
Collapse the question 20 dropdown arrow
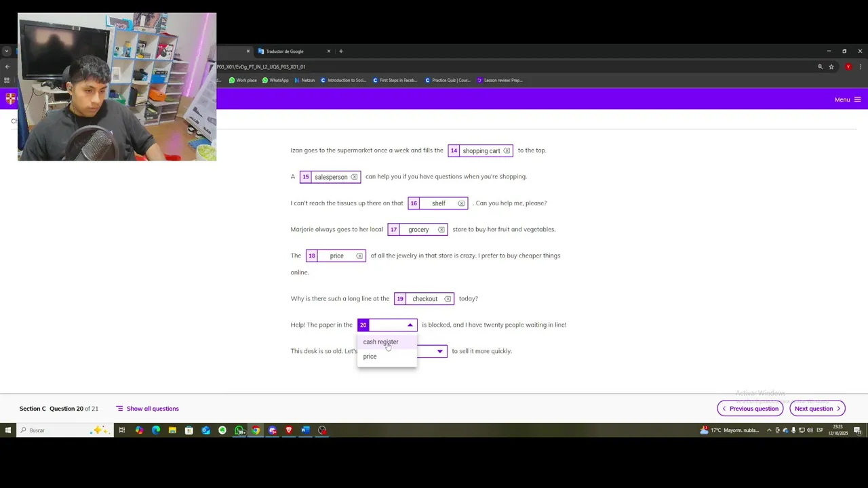pyautogui.click(x=410, y=325)
